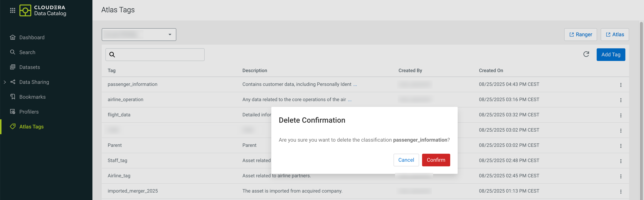The height and width of the screenshot is (200, 644).
Task: Click the Cloudera Data Catalog logo
Action: pyautogui.click(x=43, y=10)
